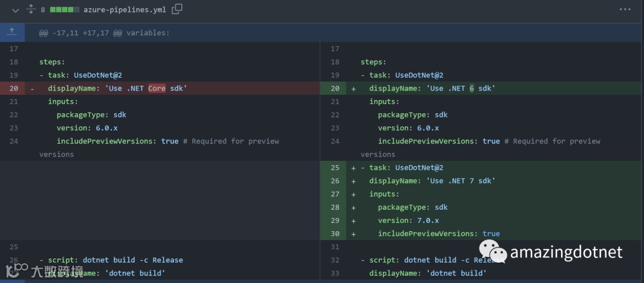This screenshot has height=283, width=644.
Task: Click the changed lines count 8
Action: tap(43, 10)
